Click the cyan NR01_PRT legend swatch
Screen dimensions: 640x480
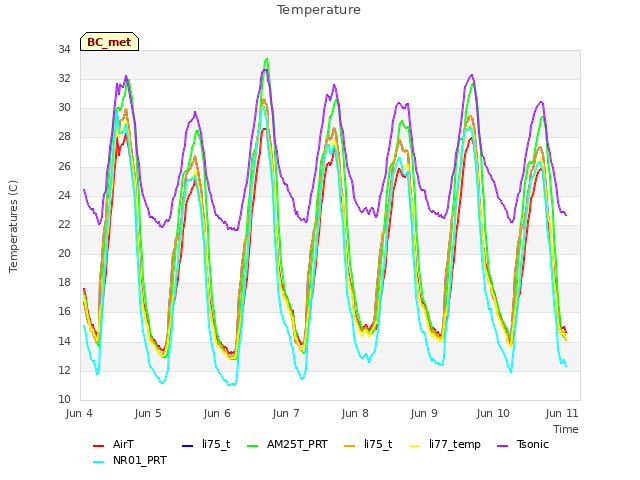(x=98, y=462)
